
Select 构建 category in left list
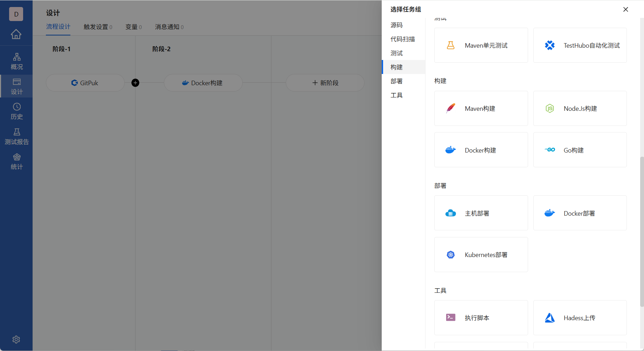tap(403, 67)
